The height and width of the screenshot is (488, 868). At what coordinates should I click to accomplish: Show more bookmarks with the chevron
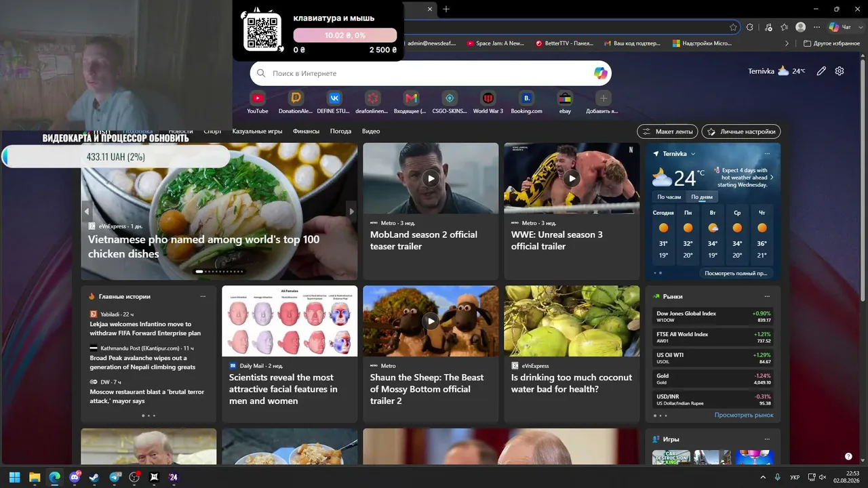pyautogui.click(x=787, y=43)
